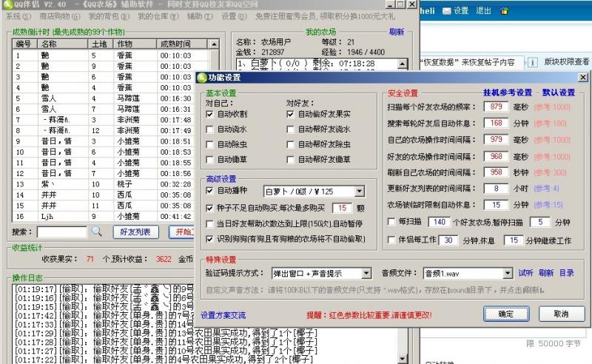Click 自己的农场操作时间间隔 field 979
This screenshot has height=364, width=592.
tap(496, 140)
